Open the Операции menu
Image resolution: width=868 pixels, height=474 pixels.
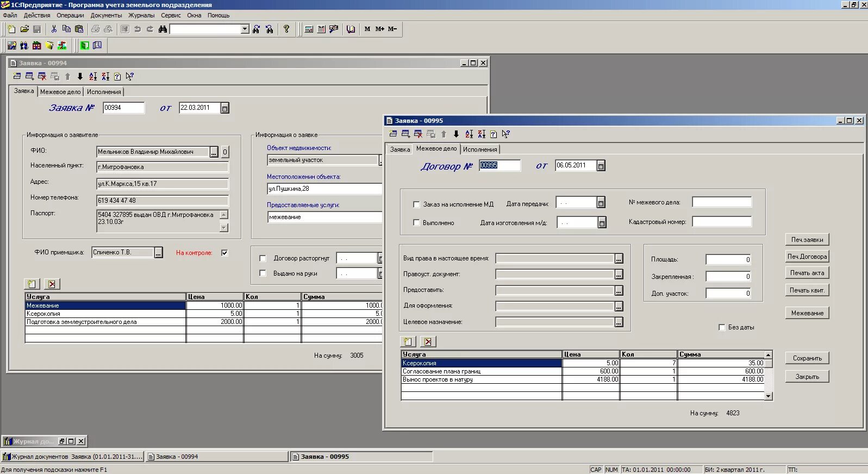(x=70, y=15)
